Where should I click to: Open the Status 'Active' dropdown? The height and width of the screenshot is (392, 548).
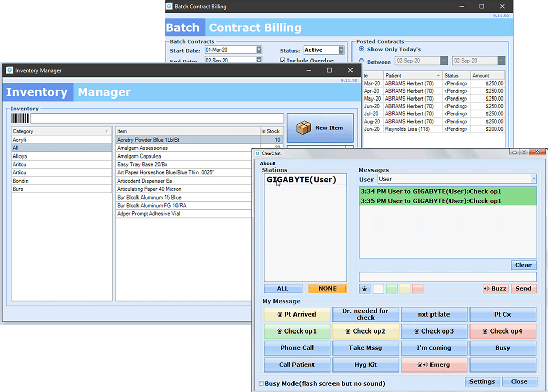click(x=339, y=50)
